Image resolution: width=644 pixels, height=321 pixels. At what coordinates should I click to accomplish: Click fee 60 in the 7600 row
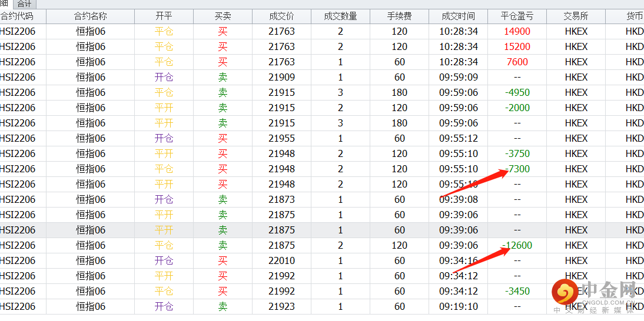tap(399, 62)
